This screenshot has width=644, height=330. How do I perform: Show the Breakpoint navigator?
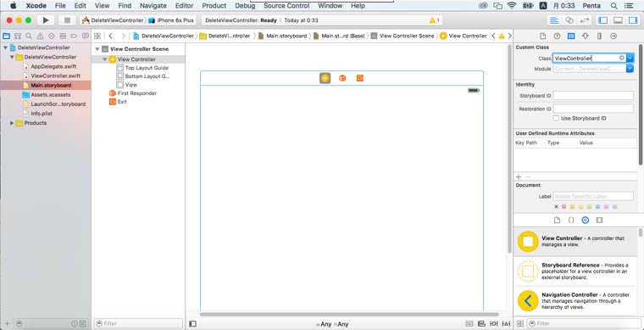pos(74,36)
